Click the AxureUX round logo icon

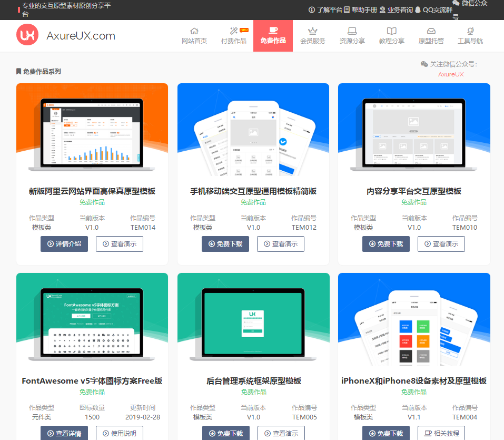[x=27, y=35]
